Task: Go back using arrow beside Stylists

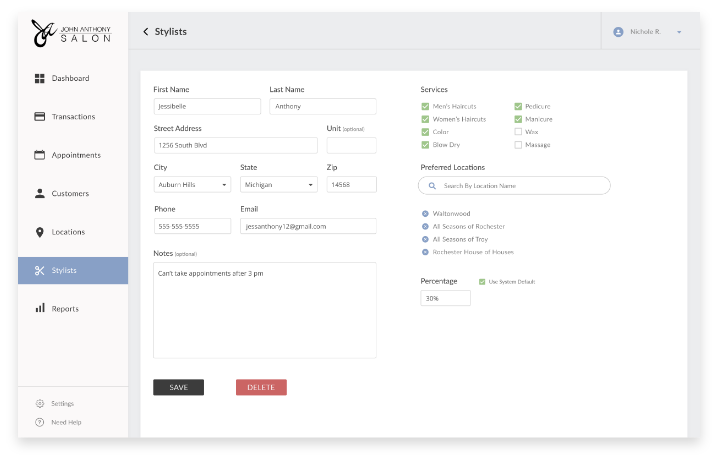Action: pos(146,32)
